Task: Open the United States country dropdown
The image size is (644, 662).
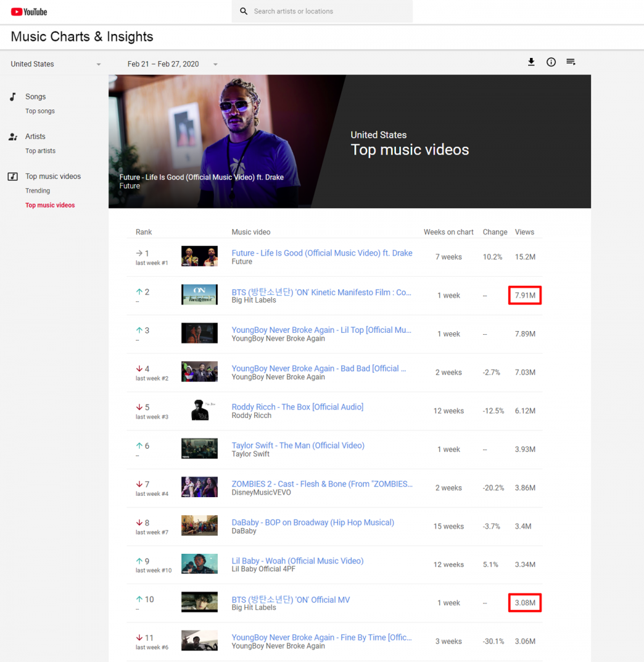Action: pos(56,64)
